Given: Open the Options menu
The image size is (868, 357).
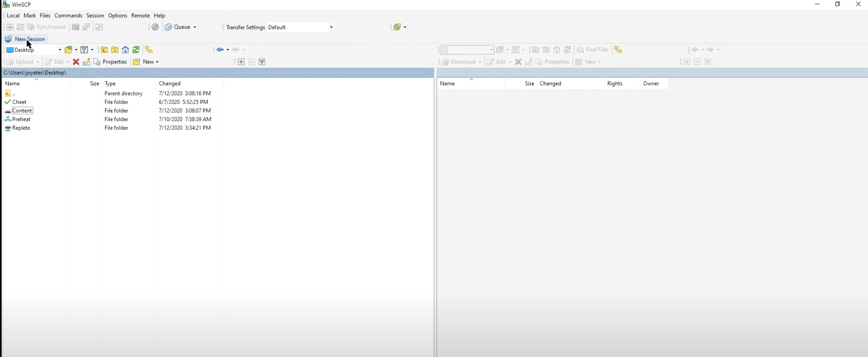Looking at the screenshot, I should 118,15.
